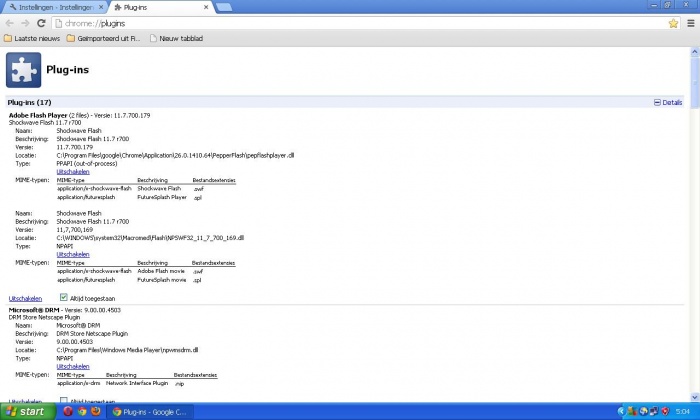Switch to the Instellingen tab
This screenshot has height=420, width=700.
tap(55, 7)
